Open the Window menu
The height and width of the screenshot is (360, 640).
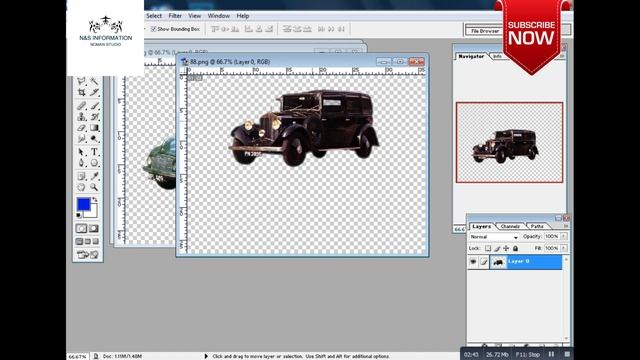click(219, 16)
